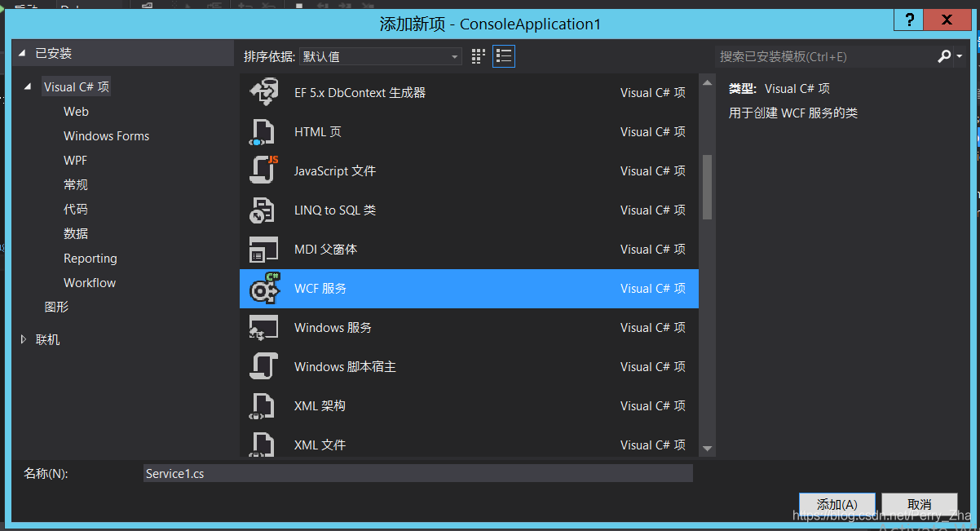Open the sort-by 默认值 dropdown
The width and height of the screenshot is (980, 531).
[x=381, y=56]
